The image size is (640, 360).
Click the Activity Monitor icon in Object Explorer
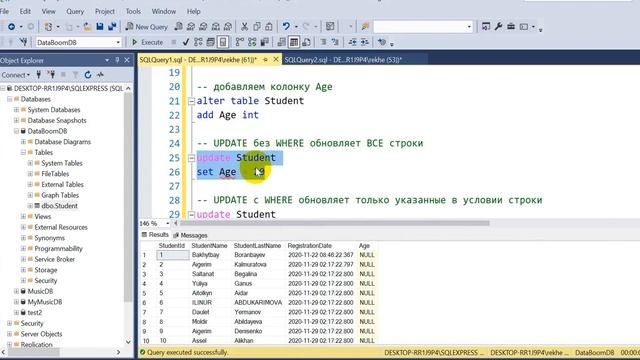[100, 75]
